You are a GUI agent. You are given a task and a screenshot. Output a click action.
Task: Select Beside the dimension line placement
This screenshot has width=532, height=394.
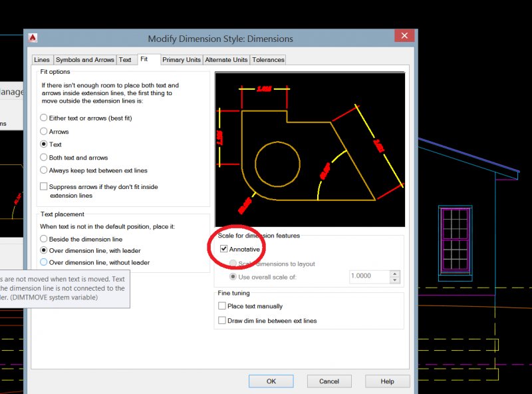pos(44,239)
